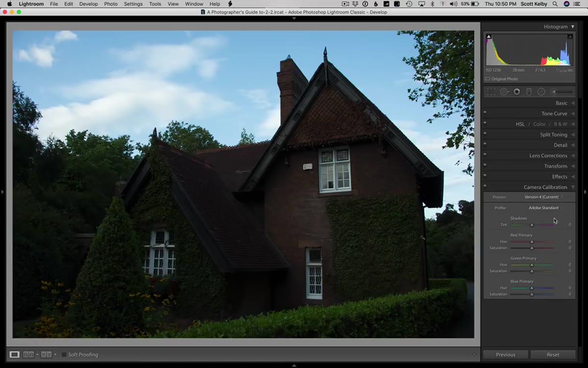The height and width of the screenshot is (368, 588).
Task: Show the left panel group arrow
Action: click(x=2, y=191)
